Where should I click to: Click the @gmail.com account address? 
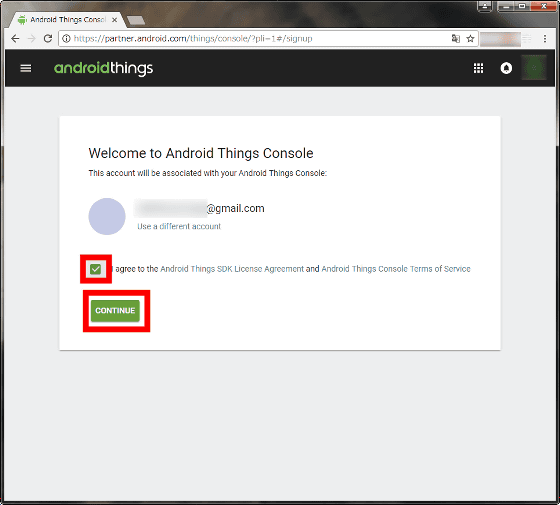point(199,208)
